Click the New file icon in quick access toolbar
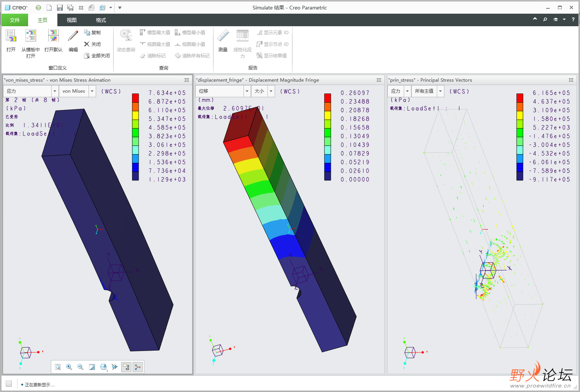This screenshot has height=392, width=580. (49, 8)
